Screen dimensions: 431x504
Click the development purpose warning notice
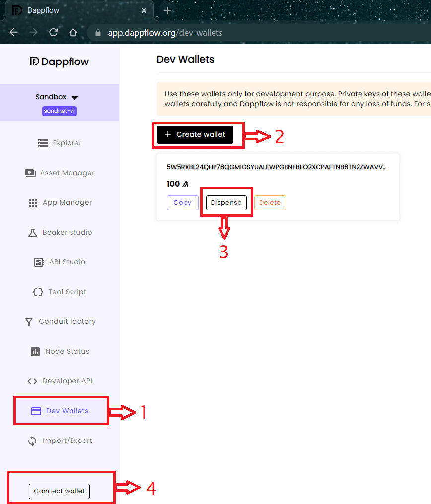(x=293, y=99)
